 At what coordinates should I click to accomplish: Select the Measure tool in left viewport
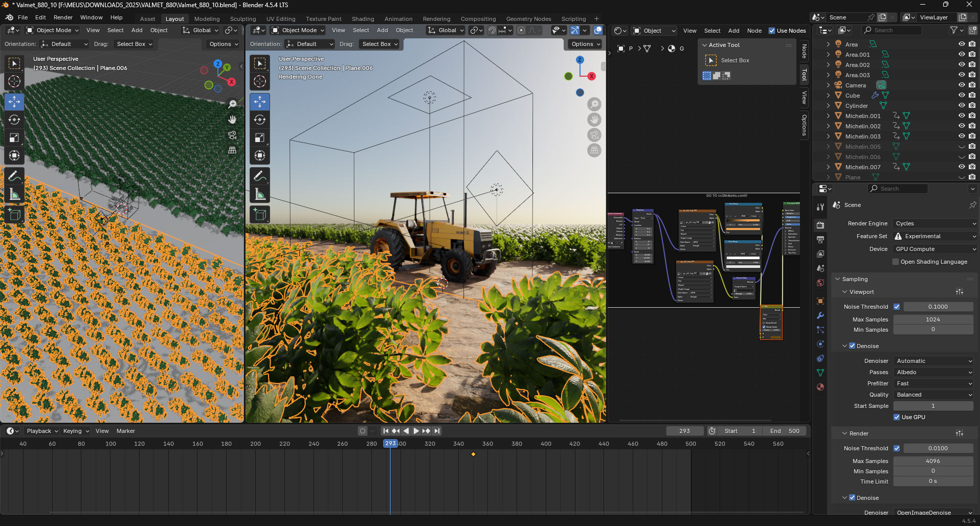pyautogui.click(x=14, y=194)
